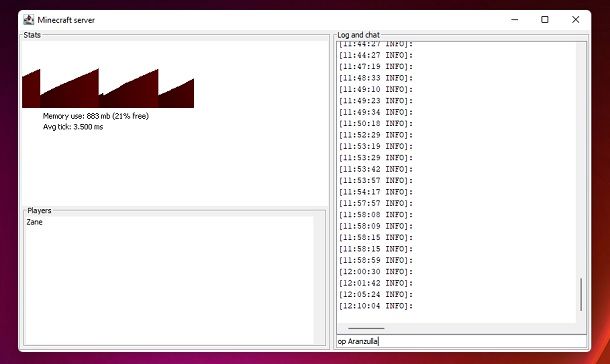
Task: Click the horizontal scrollbar thumb under the log
Action: 366,328
